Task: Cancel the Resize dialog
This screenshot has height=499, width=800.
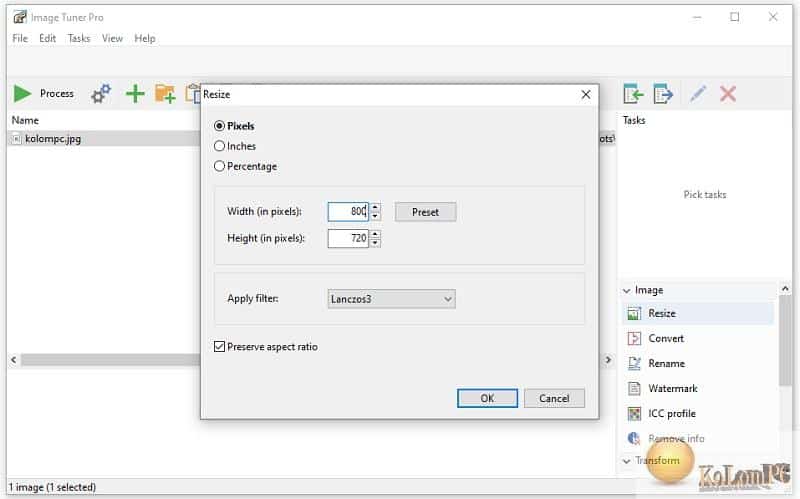Action: 554,398
